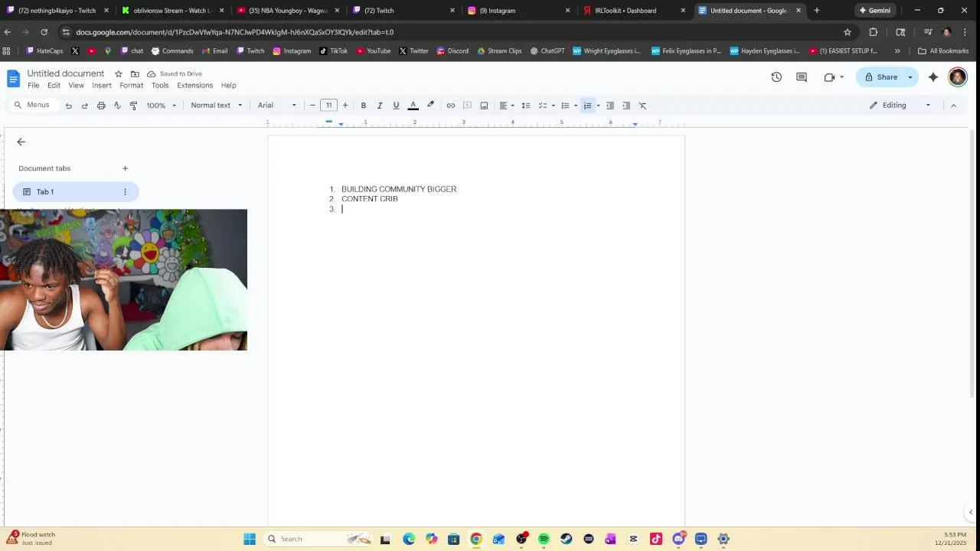Screen dimensions: 980x551
Task: Toggle the numbered list button
Action: coord(587,106)
